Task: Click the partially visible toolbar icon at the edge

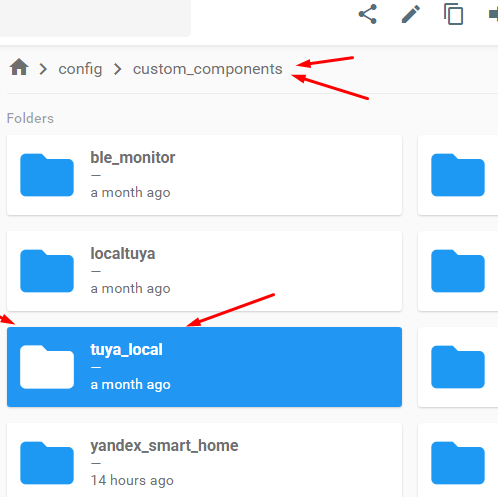Action: tap(493, 14)
